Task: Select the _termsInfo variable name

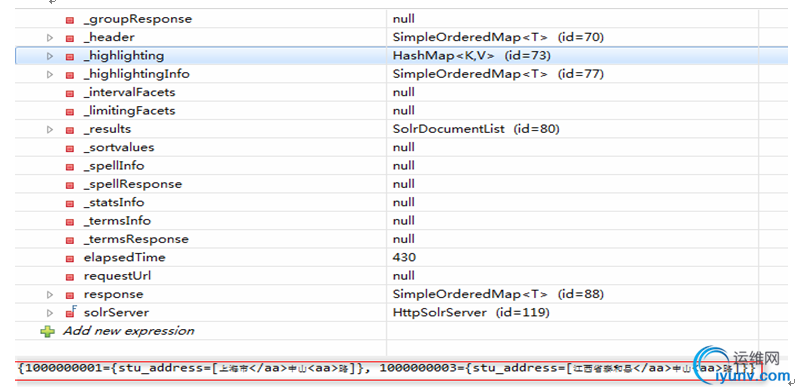Action: (117, 221)
